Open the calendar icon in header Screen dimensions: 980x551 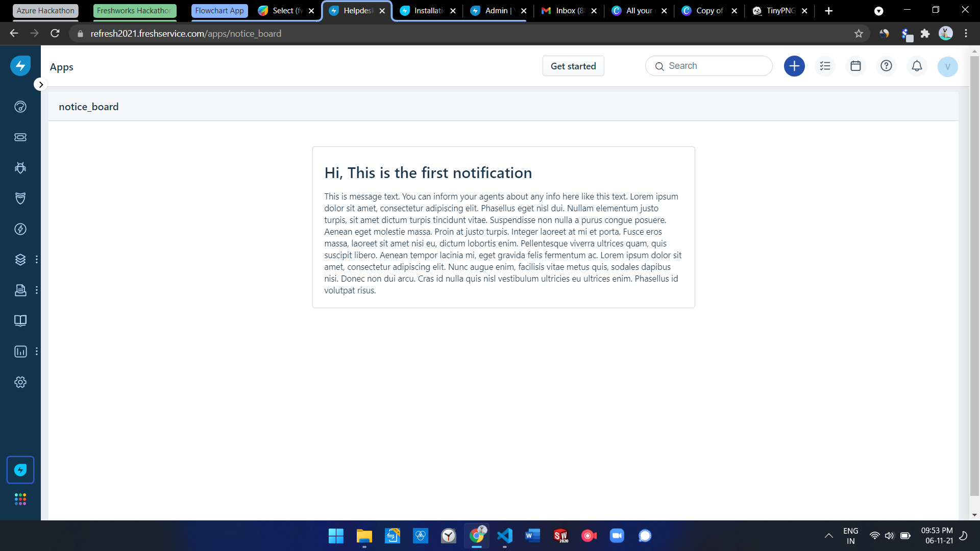tap(855, 66)
